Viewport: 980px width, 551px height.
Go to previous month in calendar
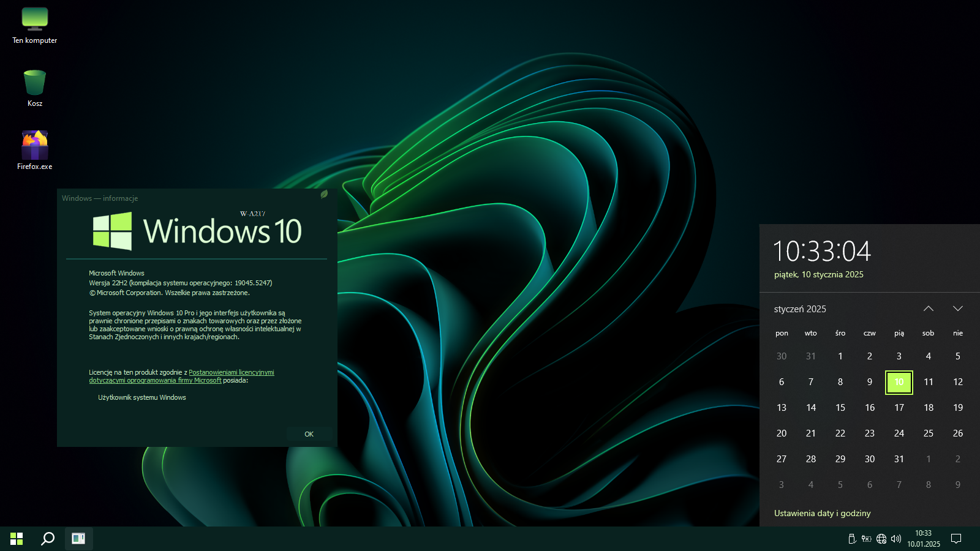tap(929, 309)
